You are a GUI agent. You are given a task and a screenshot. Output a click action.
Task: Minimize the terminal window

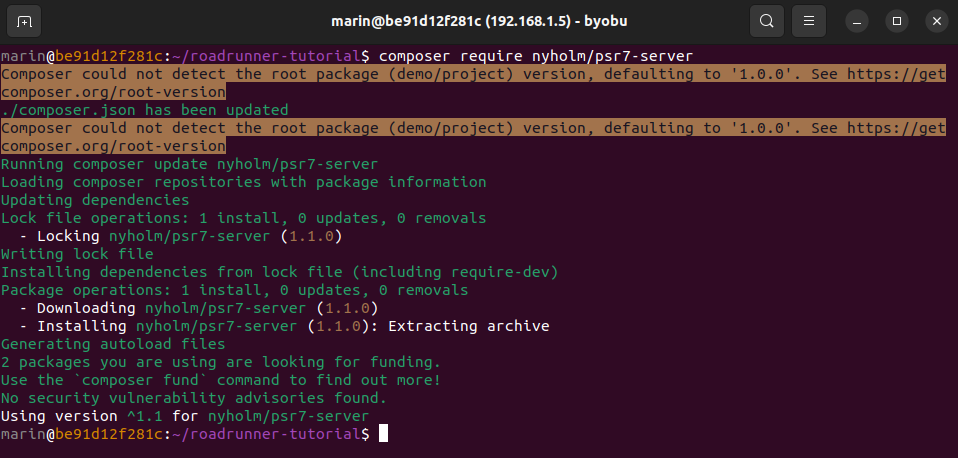click(857, 21)
